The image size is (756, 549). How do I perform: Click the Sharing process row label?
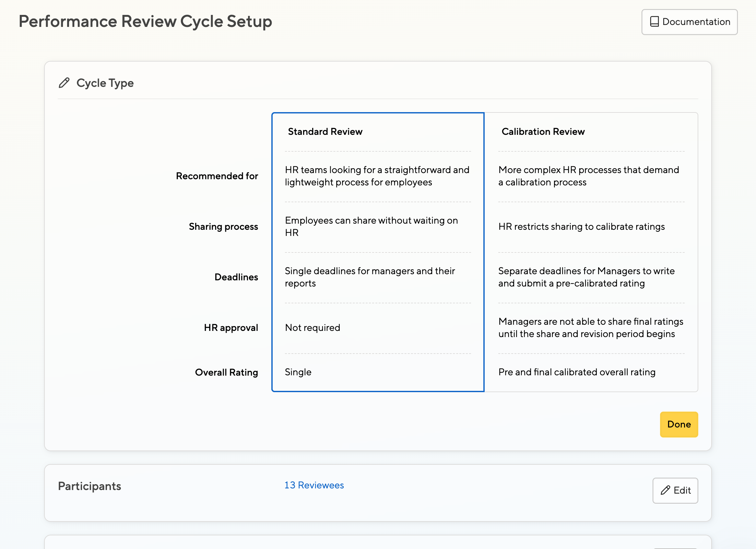(x=223, y=227)
